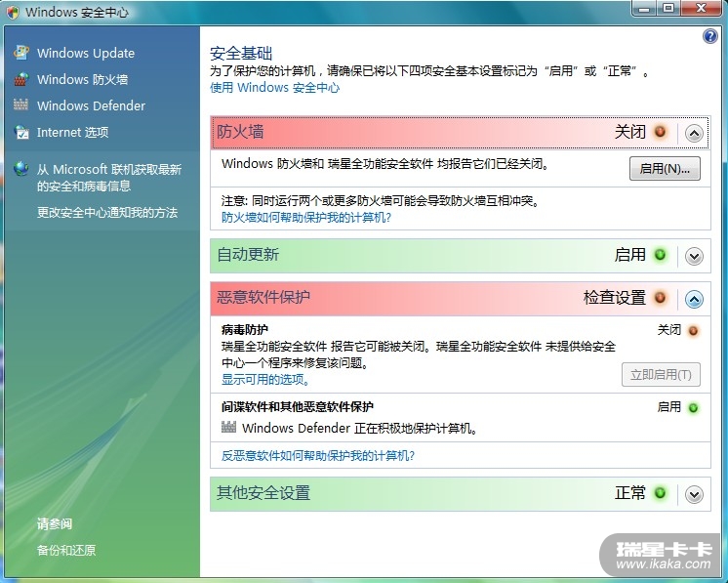The image size is (728, 583).
Task: Collapse the 防火墙 section chevron
Action: point(694,133)
